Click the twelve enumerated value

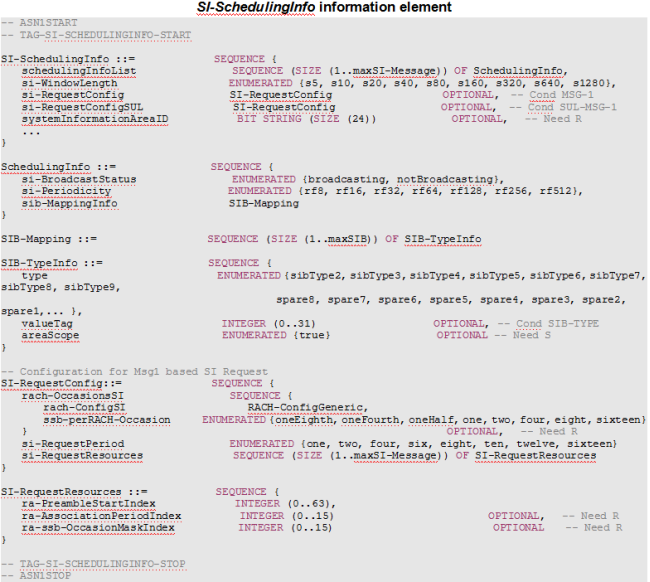[x=535, y=444]
